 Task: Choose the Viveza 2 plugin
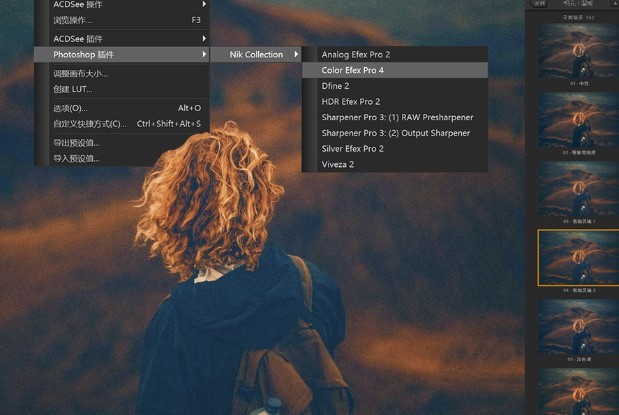pyautogui.click(x=338, y=164)
